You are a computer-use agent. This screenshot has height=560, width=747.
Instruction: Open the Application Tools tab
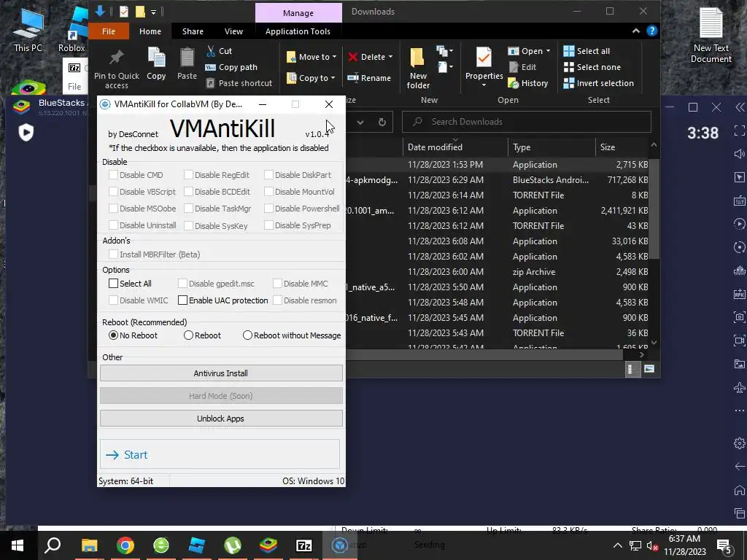coord(298,31)
